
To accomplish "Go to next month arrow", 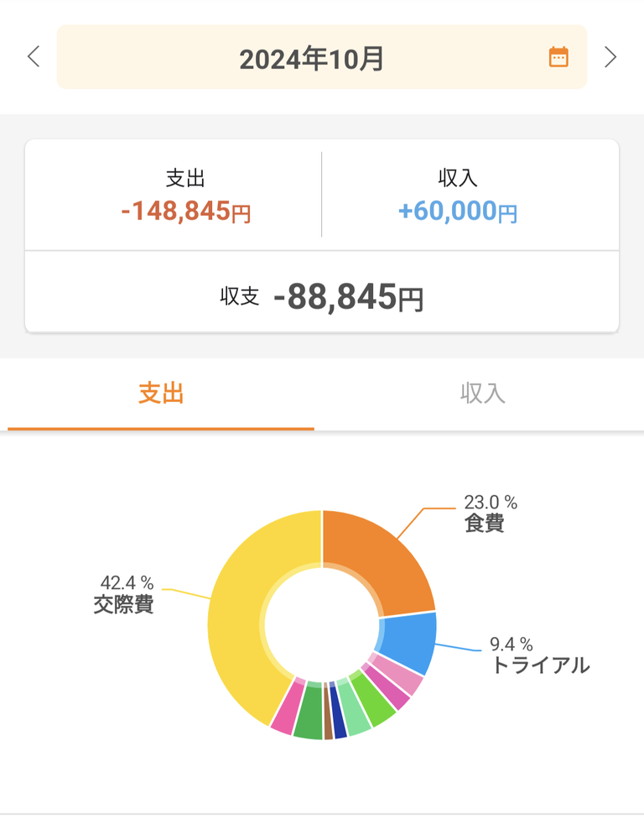I will (x=610, y=56).
